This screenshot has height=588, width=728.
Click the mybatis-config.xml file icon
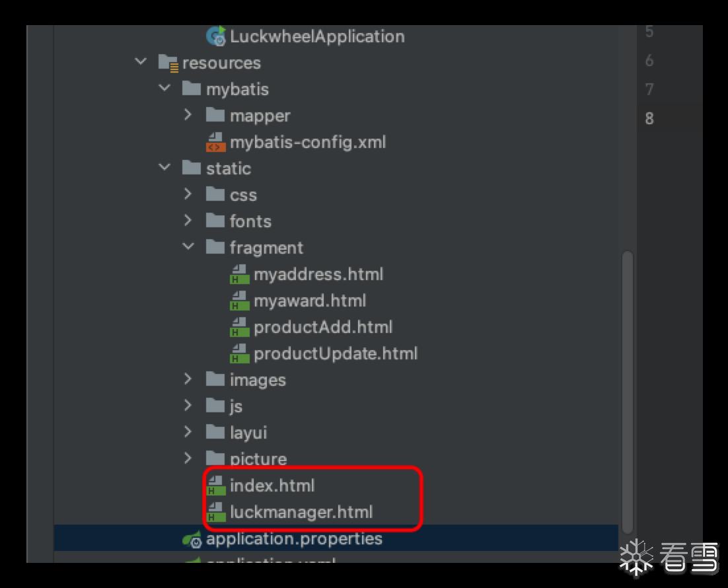216,142
